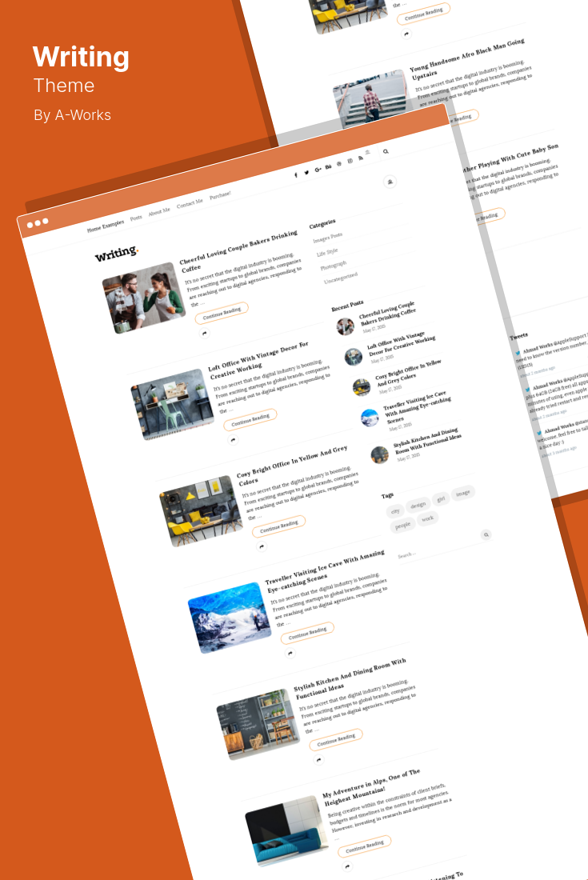Open the kitchen and dining room thumbnail
Screen dimensions: 588x880
(258, 725)
